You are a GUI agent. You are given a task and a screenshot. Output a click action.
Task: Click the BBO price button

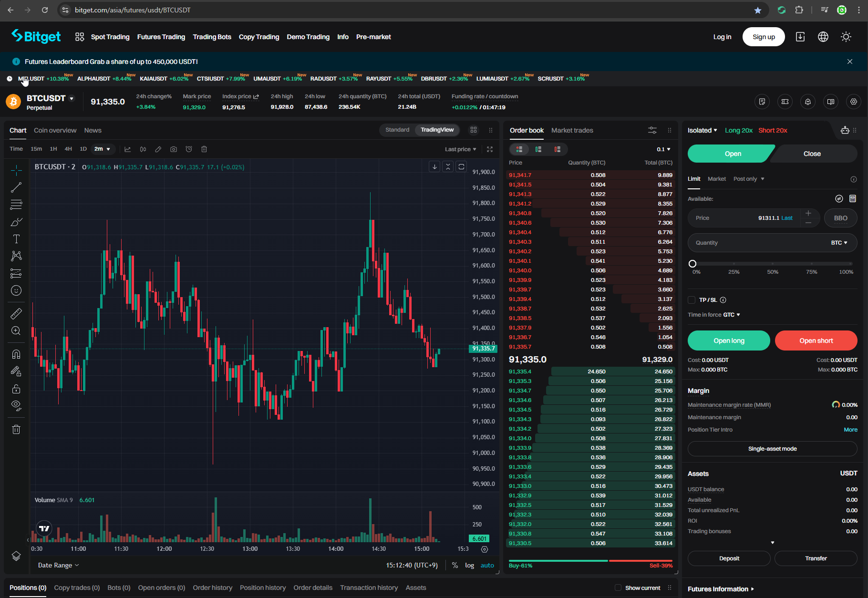click(x=840, y=218)
